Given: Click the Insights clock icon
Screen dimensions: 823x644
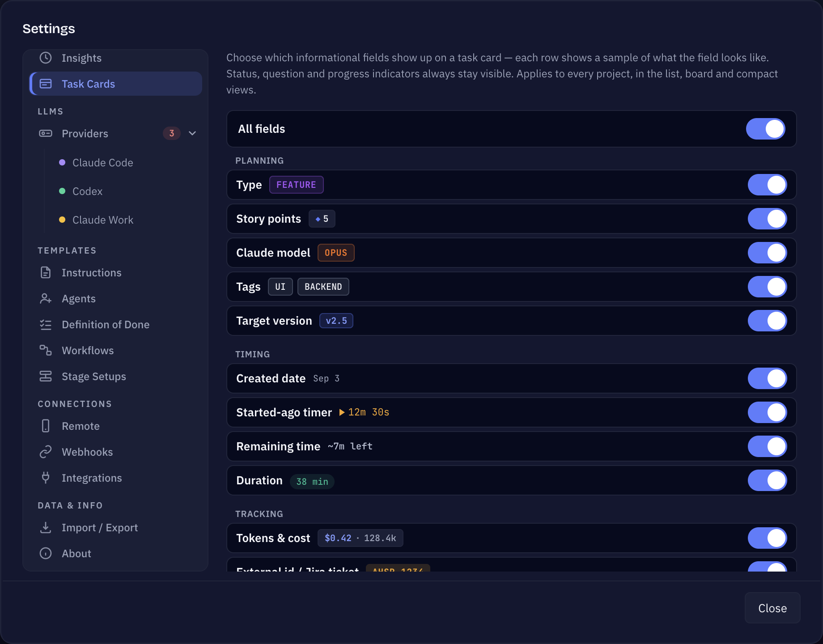Looking at the screenshot, I should coord(46,58).
